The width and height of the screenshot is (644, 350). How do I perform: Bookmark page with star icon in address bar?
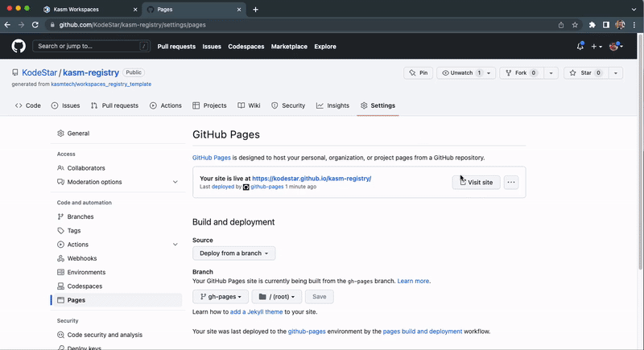click(x=575, y=25)
